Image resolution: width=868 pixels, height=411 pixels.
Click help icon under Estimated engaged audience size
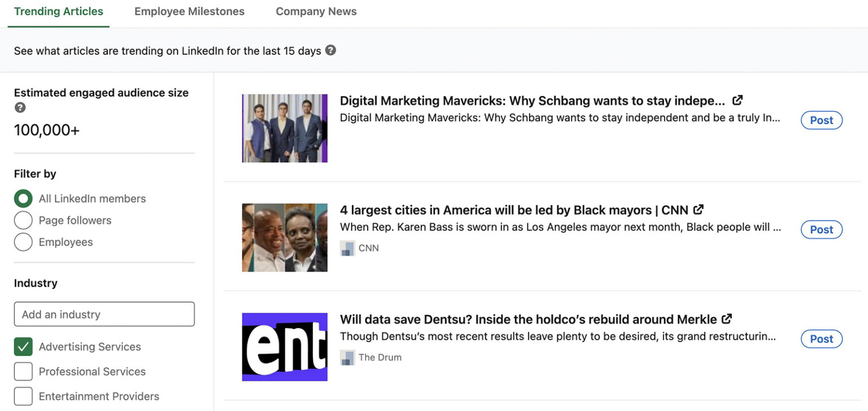pyautogui.click(x=20, y=107)
